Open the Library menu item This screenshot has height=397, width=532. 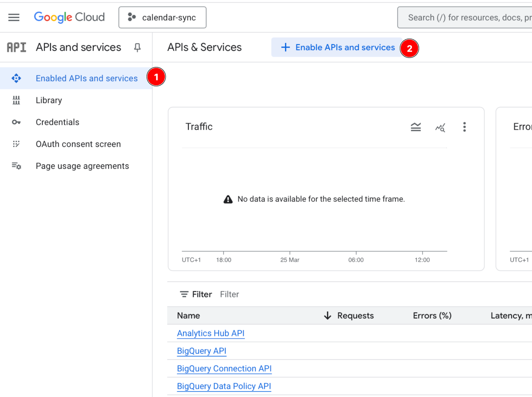(76, 100)
